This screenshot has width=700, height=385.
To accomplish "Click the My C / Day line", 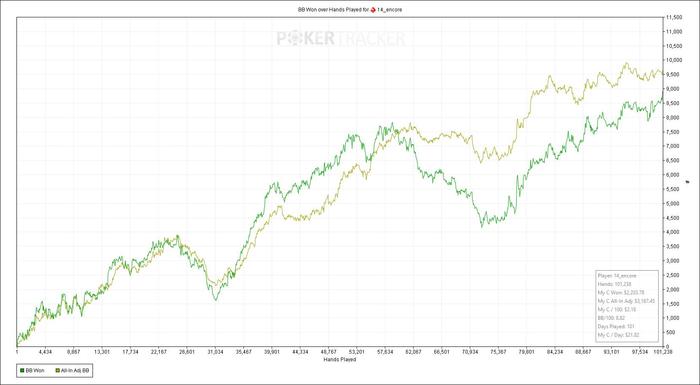I will coord(618,335).
